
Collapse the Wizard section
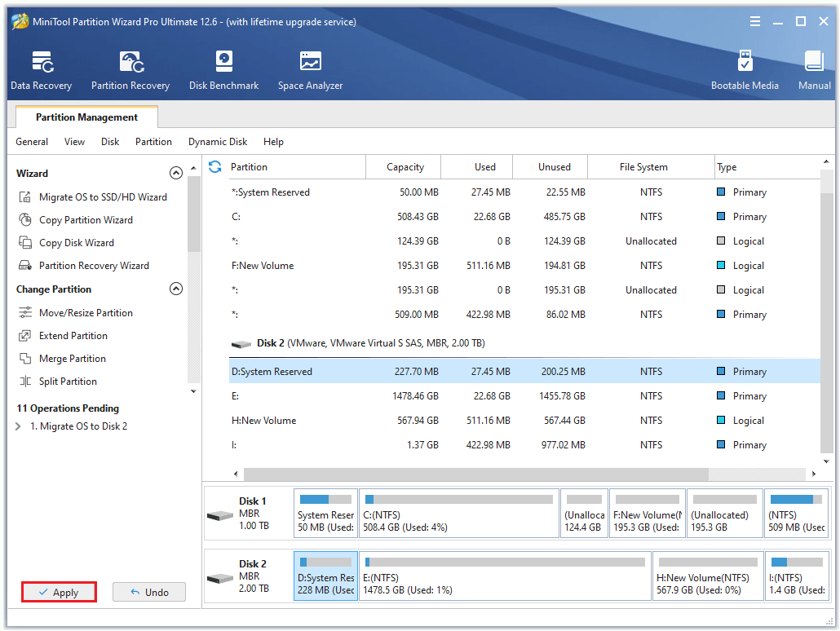(175, 173)
